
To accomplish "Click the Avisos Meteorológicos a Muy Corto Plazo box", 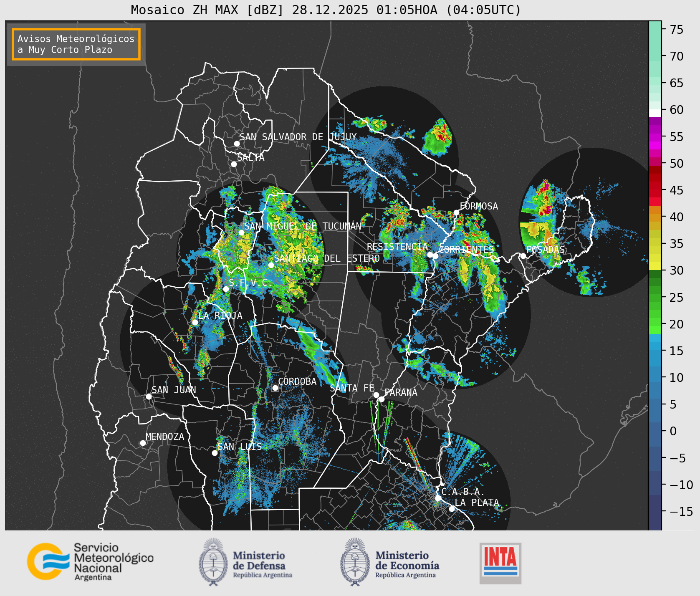I will click(76, 44).
